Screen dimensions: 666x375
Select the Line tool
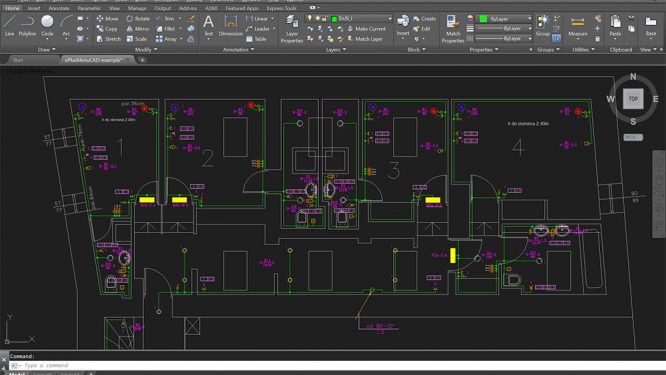pyautogui.click(x=9, y=25)
